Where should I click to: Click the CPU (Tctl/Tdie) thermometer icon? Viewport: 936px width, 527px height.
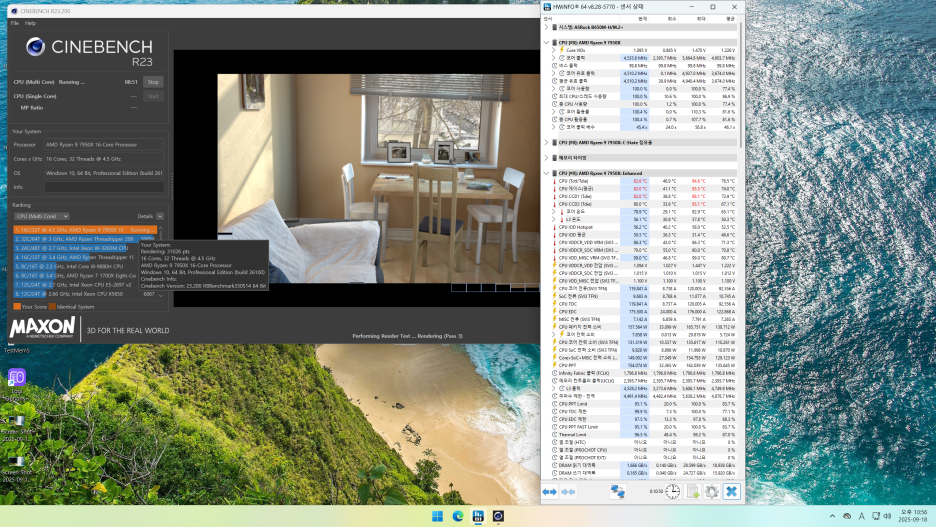[555, 181]
